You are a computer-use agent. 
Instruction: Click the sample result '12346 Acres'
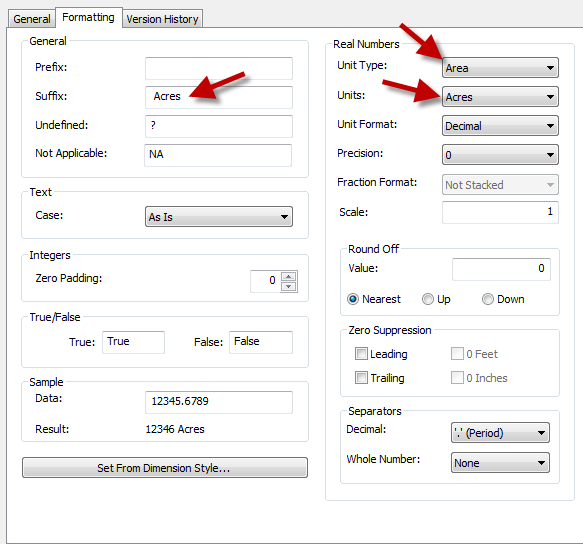(x=175, y=429)
